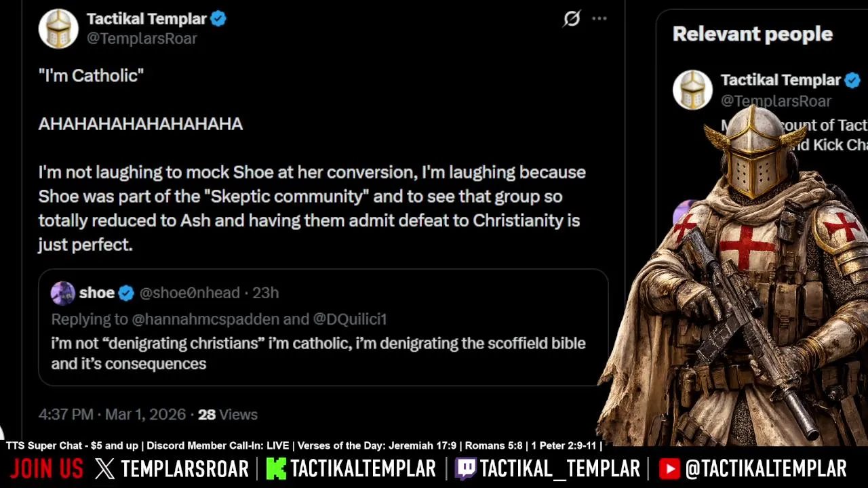Click the helmet avatar under Relevant people
This screenshot has height=488, width=868.
click(692, 90)
